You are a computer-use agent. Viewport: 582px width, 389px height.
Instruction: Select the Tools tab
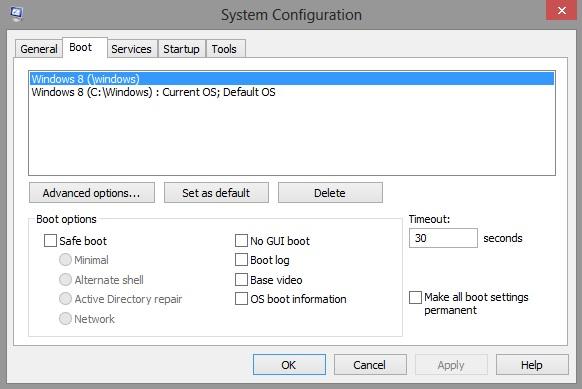[224, 49]
